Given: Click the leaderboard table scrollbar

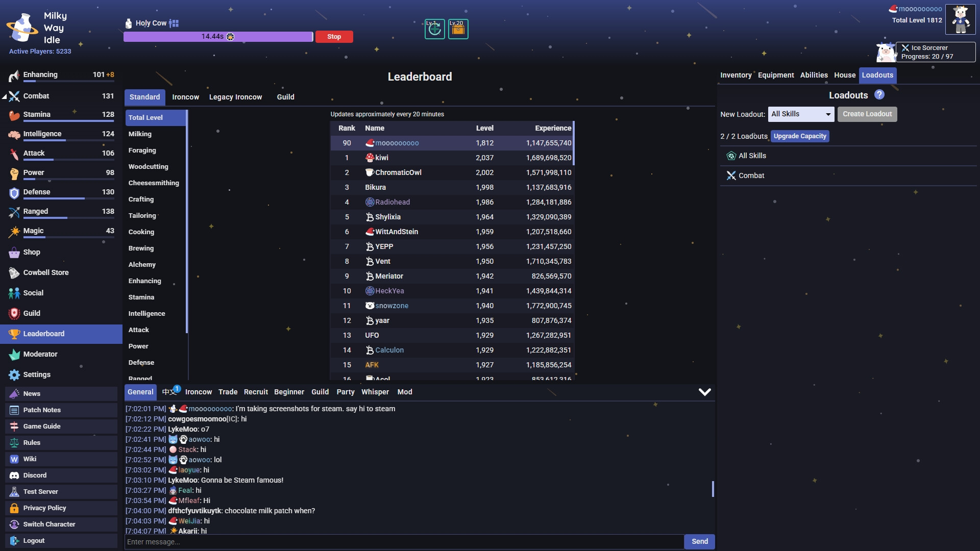Looking at the screenshot, I should coord(574,143).
